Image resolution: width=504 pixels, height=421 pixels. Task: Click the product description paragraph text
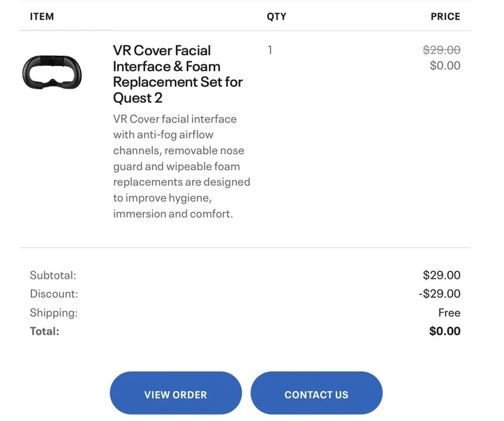(x=181, y=166)
